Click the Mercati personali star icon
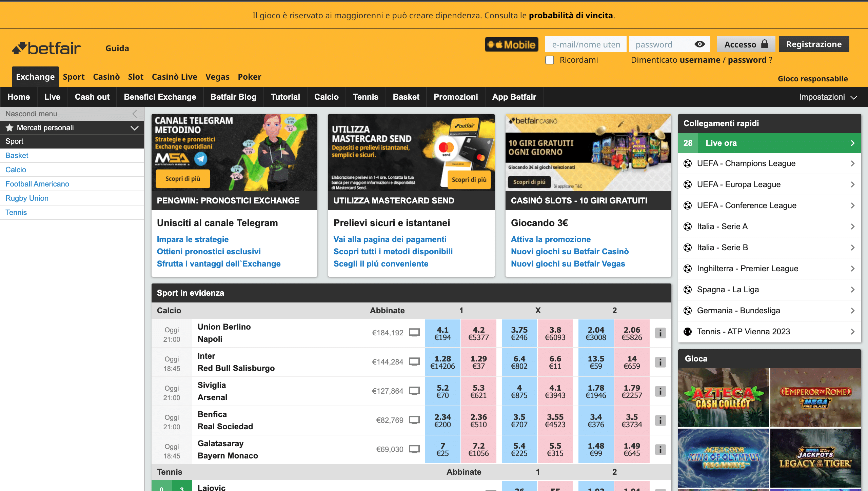Viewport: 868px width, 491px height. [9, 128]
